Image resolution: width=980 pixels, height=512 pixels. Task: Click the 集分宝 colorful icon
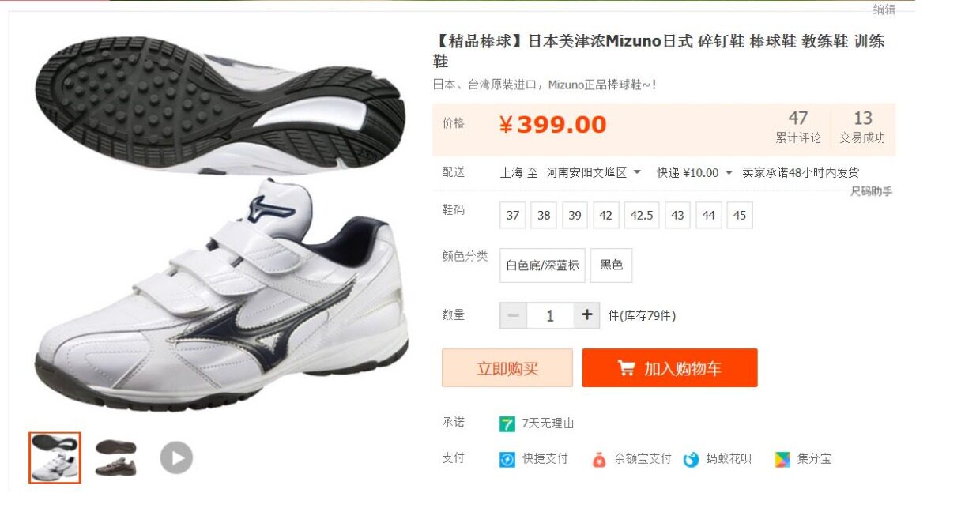[x=782, y=459]
